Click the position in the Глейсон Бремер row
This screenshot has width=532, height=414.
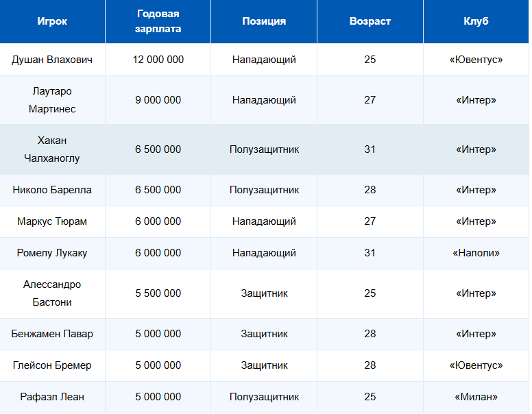(264, 365)
